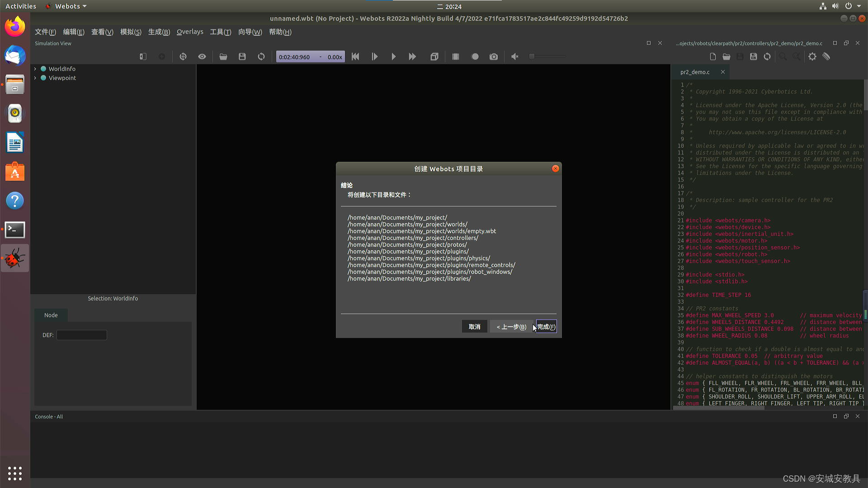Close the pr2_demo.c tab
The width and height of the screenshot is (868, 488).
(x=723, y=72)
